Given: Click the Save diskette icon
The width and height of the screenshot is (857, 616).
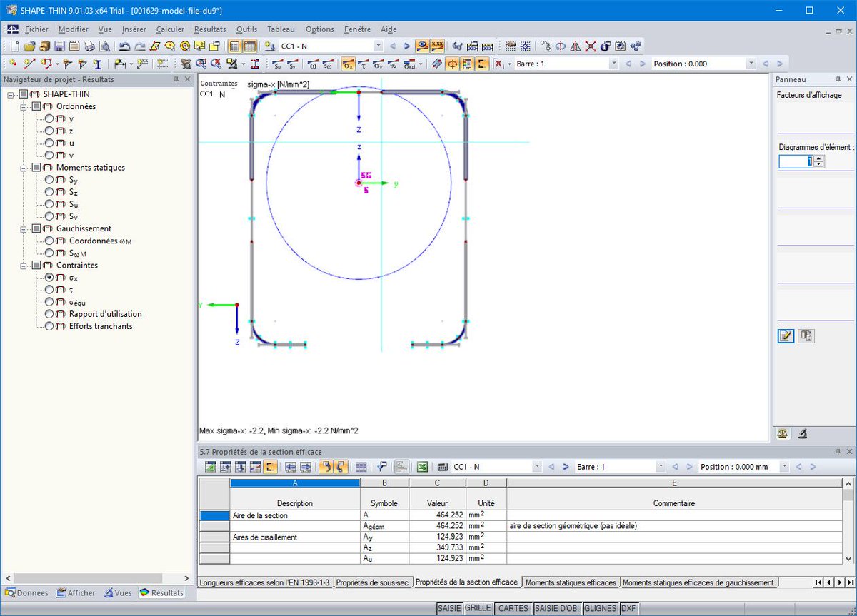Looking at the screenshot, I should 59,46.
